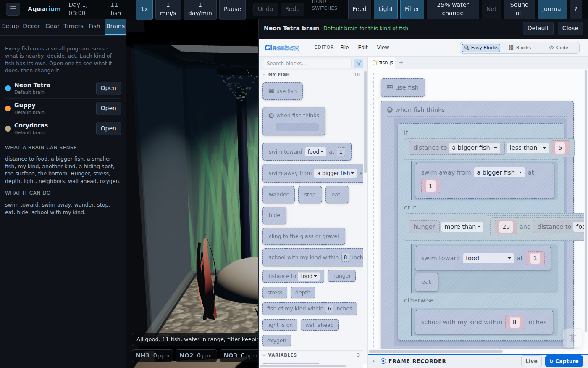The height and width of the screenshot is (368, 588).
Task: Click the waves icon on the palette 'use fish' block
Action: coord(271,91)
